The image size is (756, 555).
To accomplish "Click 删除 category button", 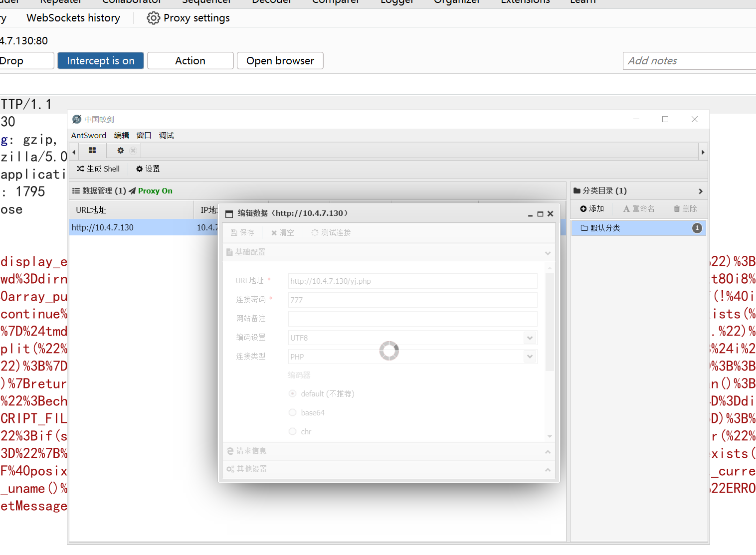I will tap(685, 209).
